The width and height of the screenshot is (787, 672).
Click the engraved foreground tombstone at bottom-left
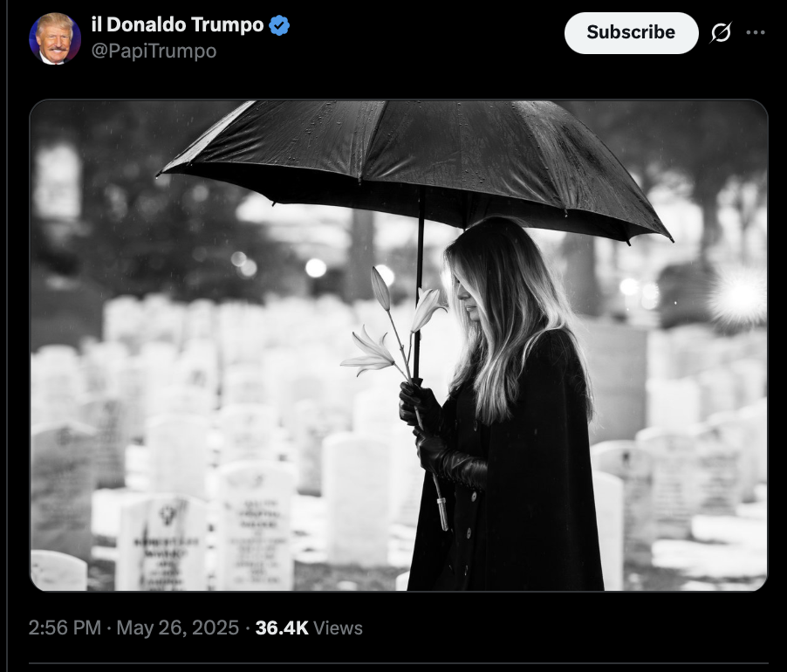point(161,541)
